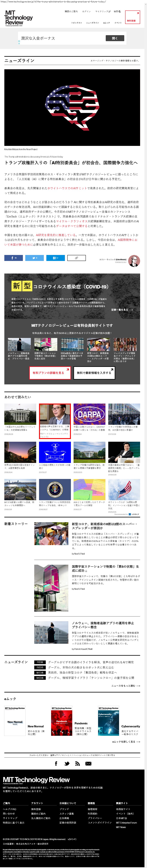Click author by Patrick Howell O'Neill

tap(82, 649)
